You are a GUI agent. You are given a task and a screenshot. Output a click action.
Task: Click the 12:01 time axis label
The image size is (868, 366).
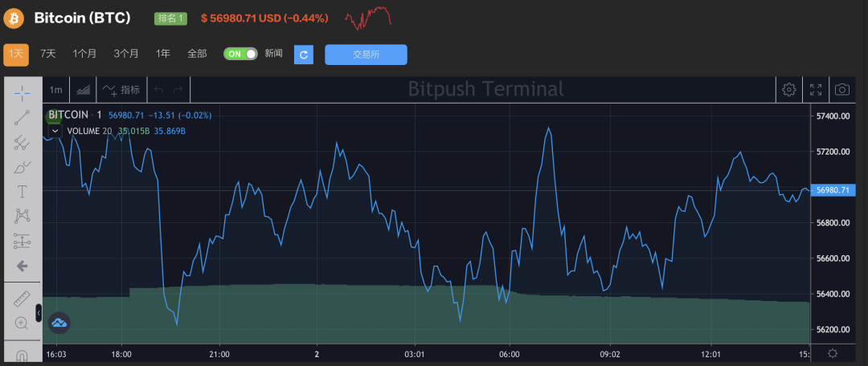(x=710, y=354)
